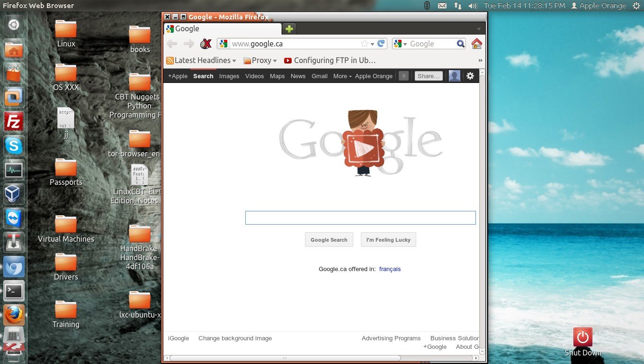
Task: Open the sound volume indicator
Action: pyautogui.click(x=473, y=6)
